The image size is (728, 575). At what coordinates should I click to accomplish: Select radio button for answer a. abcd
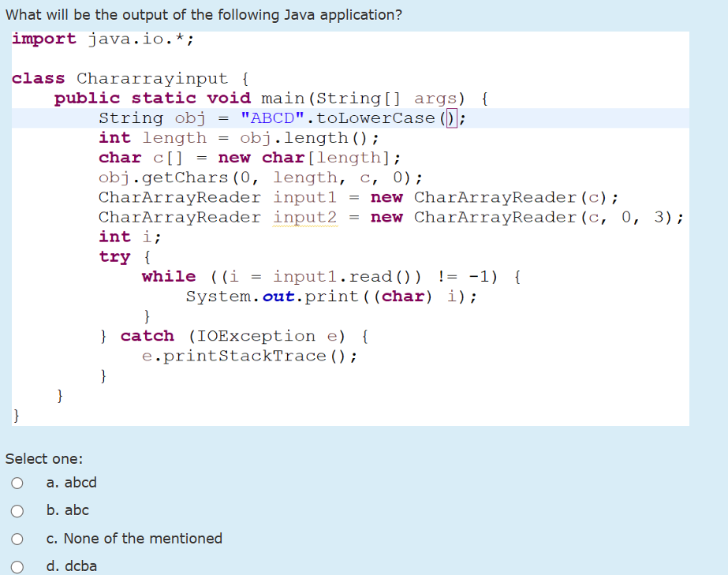pyautogui.click(x=17, y=483)
